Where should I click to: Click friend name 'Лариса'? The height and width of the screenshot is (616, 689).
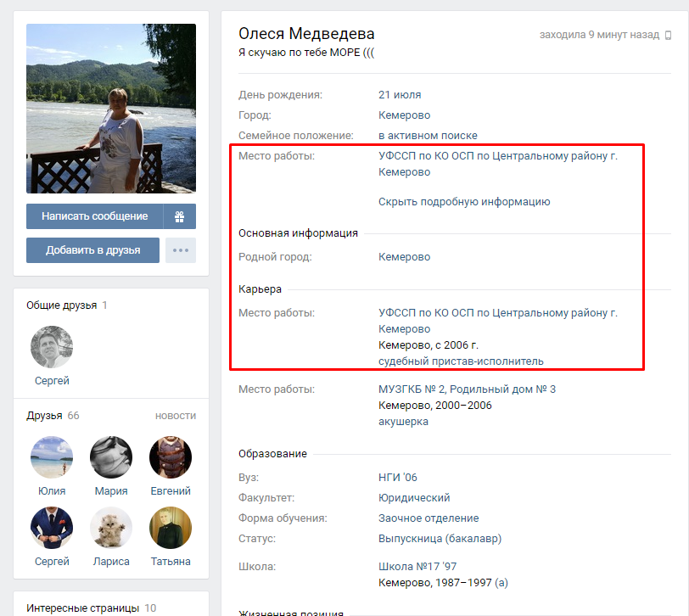pyautogui.click(x=111, y=562)
